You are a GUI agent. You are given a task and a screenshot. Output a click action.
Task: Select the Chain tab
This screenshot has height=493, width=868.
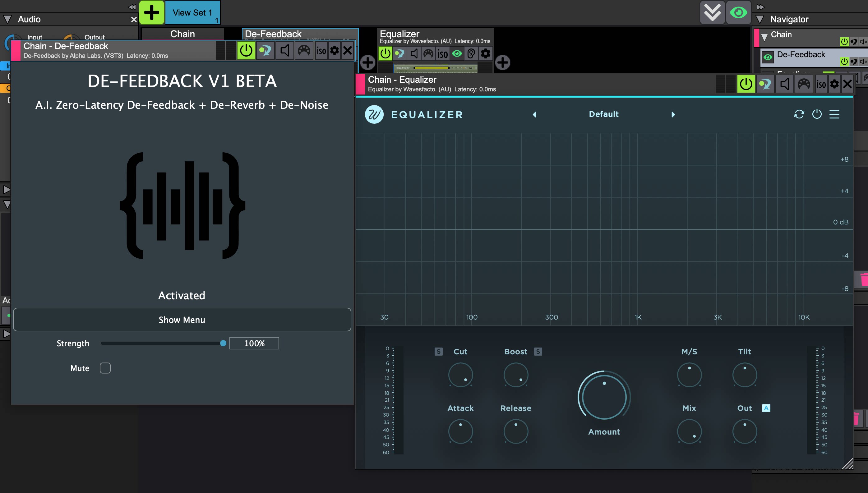click(x=182, y=34)
